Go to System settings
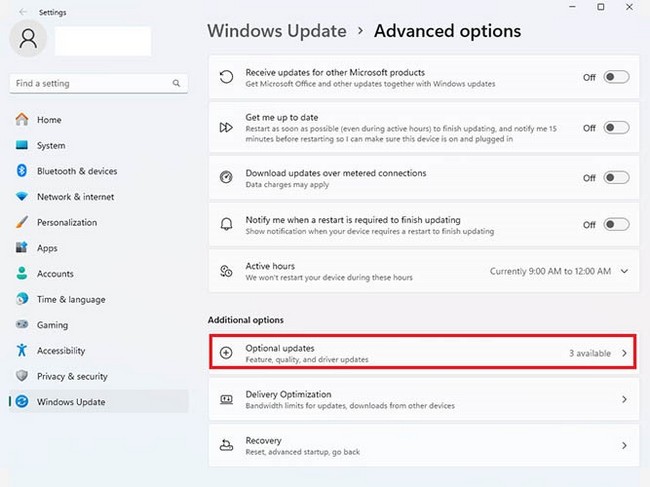Image resolution: width=650 pixels, height=487 pixels. (98, 145)
